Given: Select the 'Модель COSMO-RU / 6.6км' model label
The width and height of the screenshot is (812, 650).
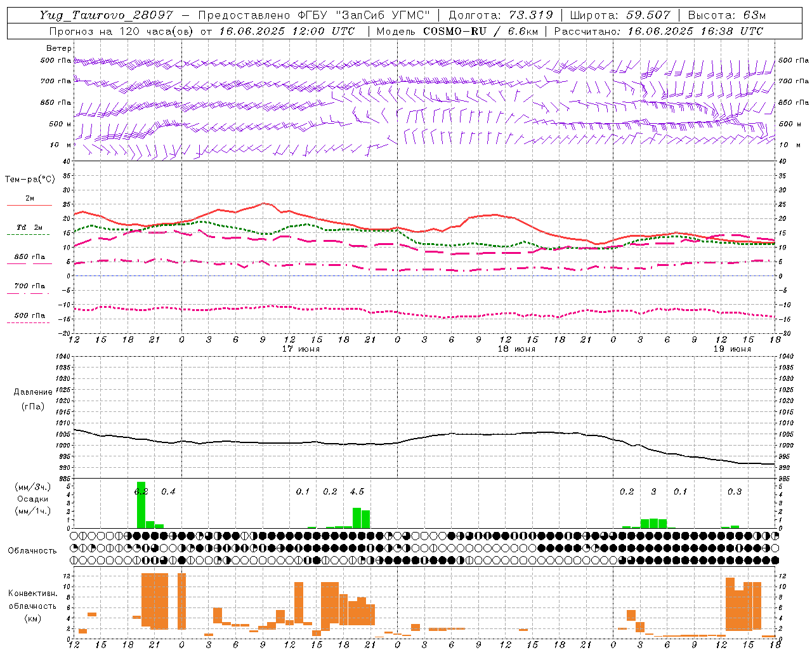Looking at the screenshot, I should tap(457, 31).
